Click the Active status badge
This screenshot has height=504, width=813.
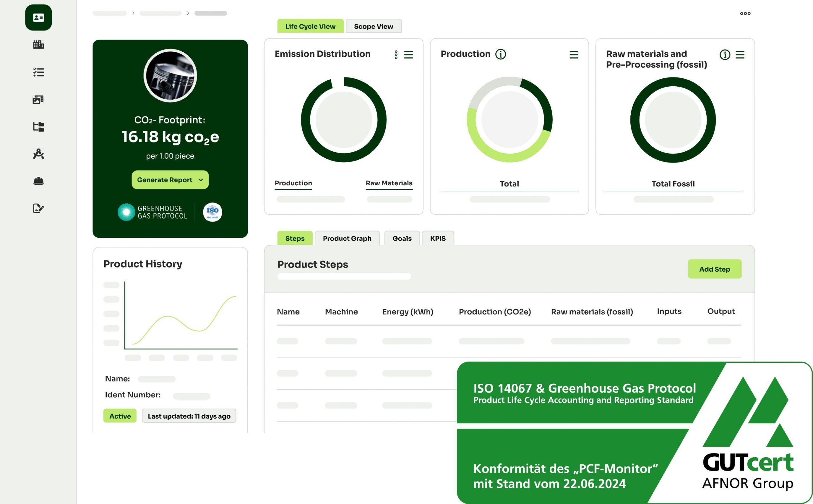(120, 416)
